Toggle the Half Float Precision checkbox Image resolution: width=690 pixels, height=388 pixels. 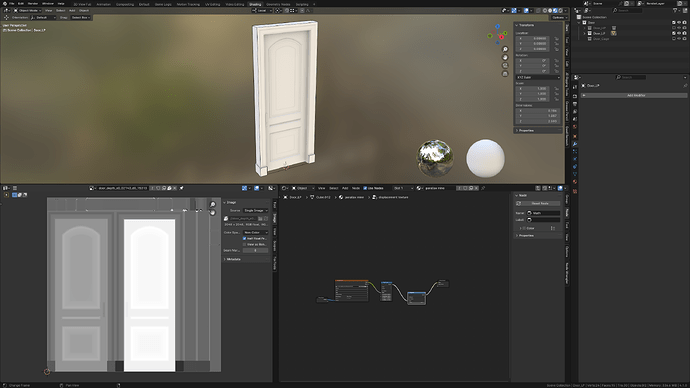point(244,238)
